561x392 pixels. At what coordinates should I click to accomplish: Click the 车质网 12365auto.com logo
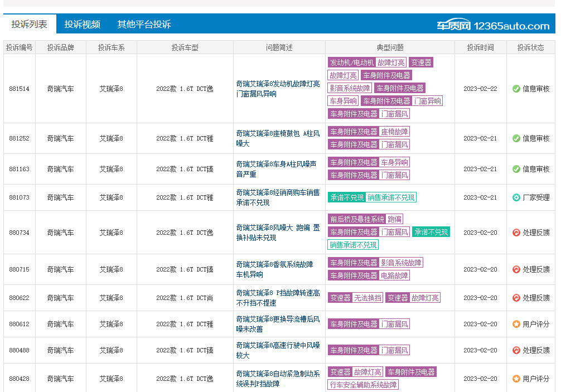click(493, 26)
